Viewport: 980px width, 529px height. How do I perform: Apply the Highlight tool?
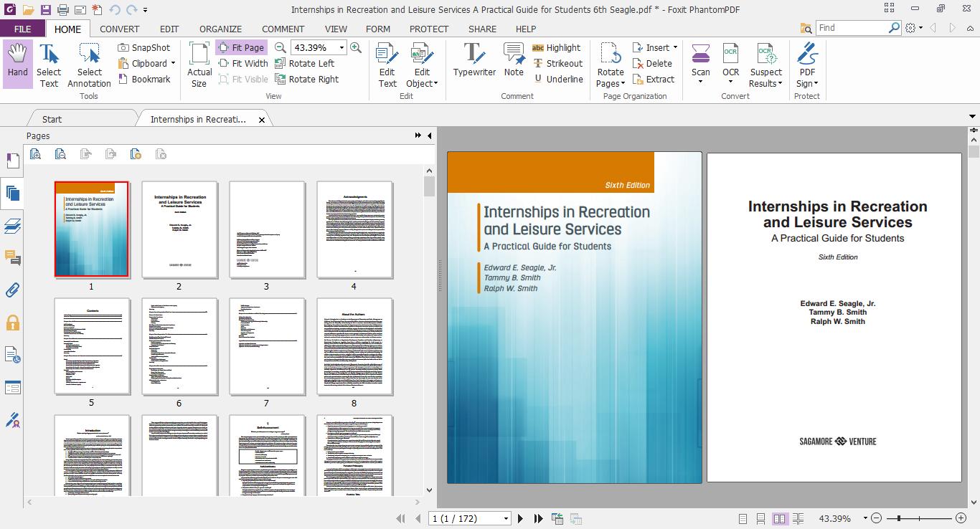click(556, 47)
